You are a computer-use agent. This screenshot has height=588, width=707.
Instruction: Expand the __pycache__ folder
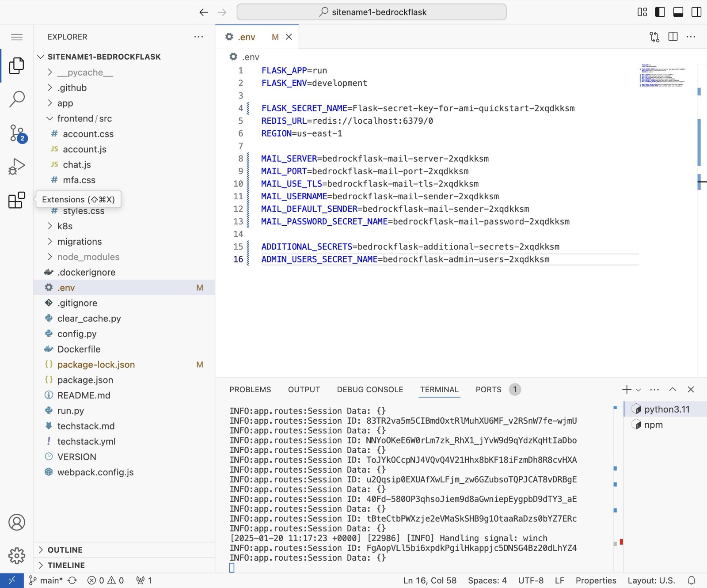point(124,72)
